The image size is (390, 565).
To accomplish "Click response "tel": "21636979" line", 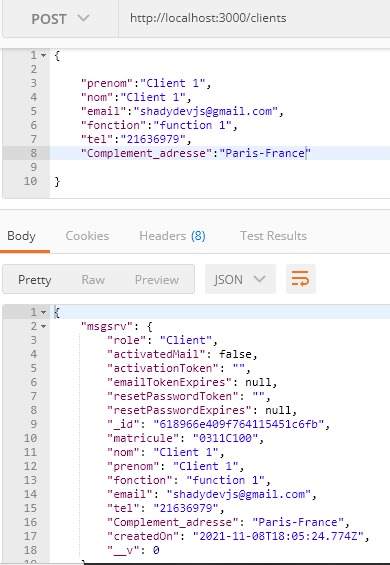I will pyautogui.click(x=166, y=509).
